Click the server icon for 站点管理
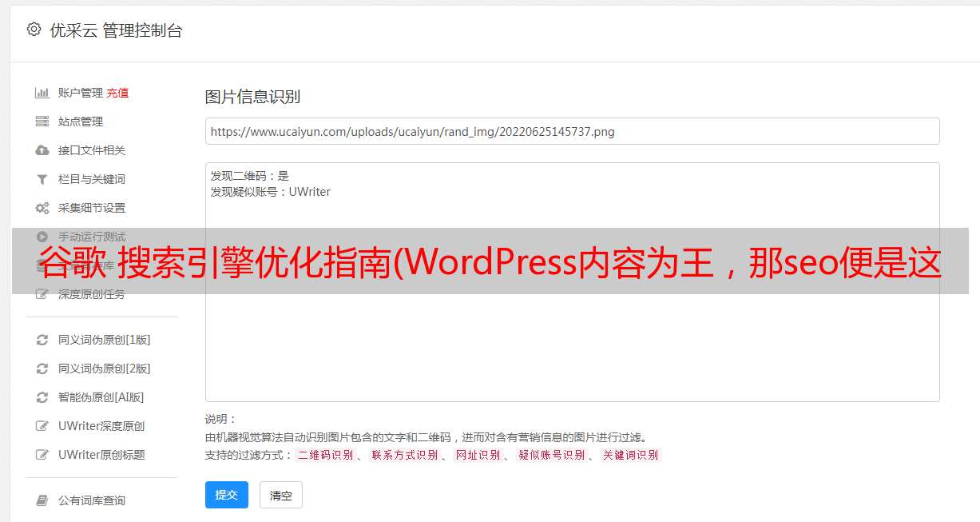Screen dimensions: 980x522 [x=42, y=122]
